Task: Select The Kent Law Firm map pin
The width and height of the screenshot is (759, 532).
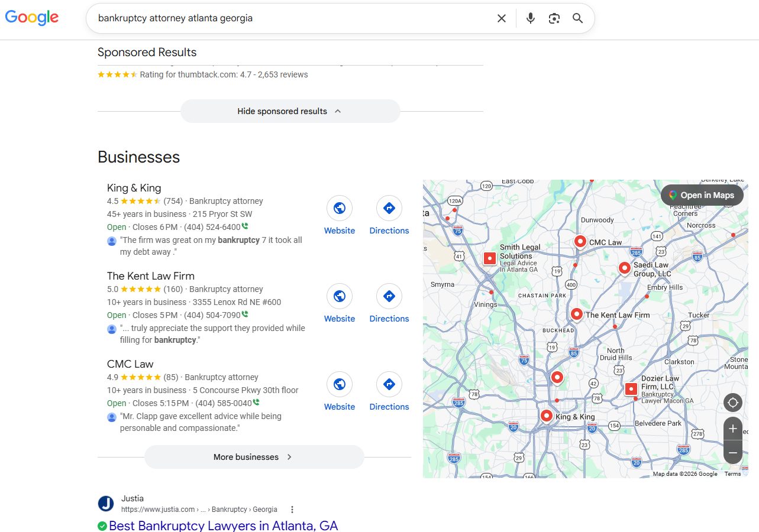Action: [576, 314]
